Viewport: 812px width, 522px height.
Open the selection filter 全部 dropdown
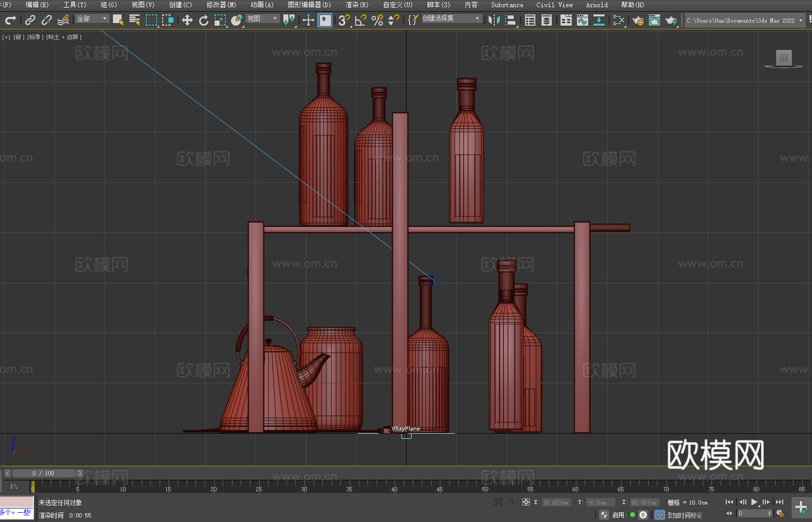click(x=92, y=18)
